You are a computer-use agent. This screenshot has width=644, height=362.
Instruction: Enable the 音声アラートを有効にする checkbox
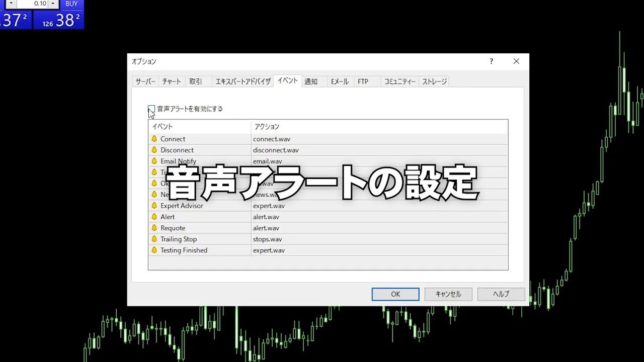coord(151,109)
